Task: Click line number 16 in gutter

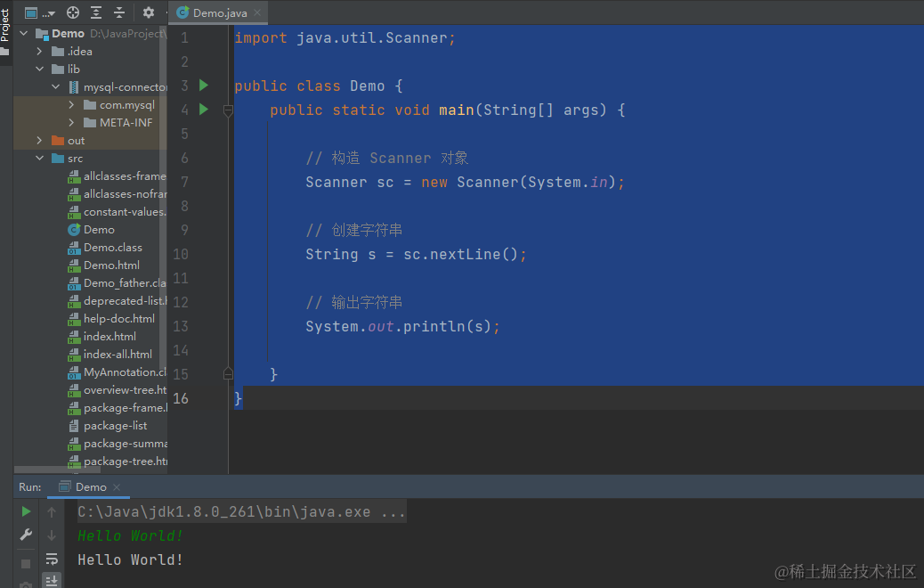Action: point(181,398)
